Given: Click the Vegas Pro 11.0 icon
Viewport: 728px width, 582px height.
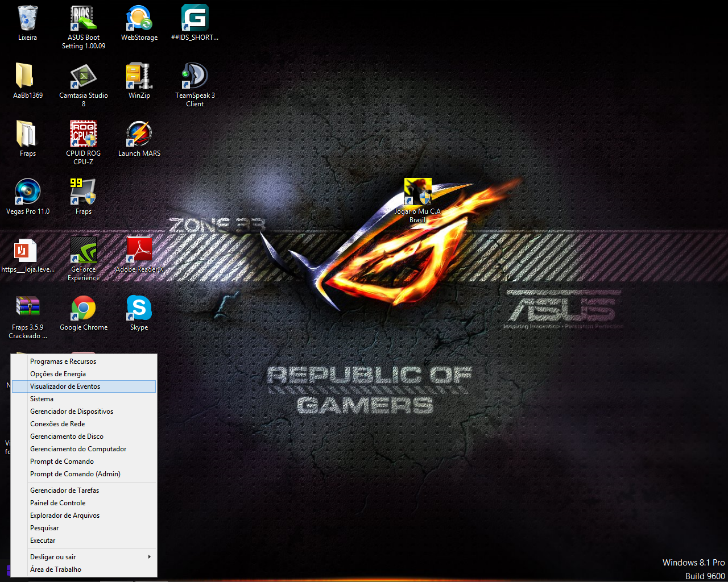Looking at the screenshot, I should [27, 193].
